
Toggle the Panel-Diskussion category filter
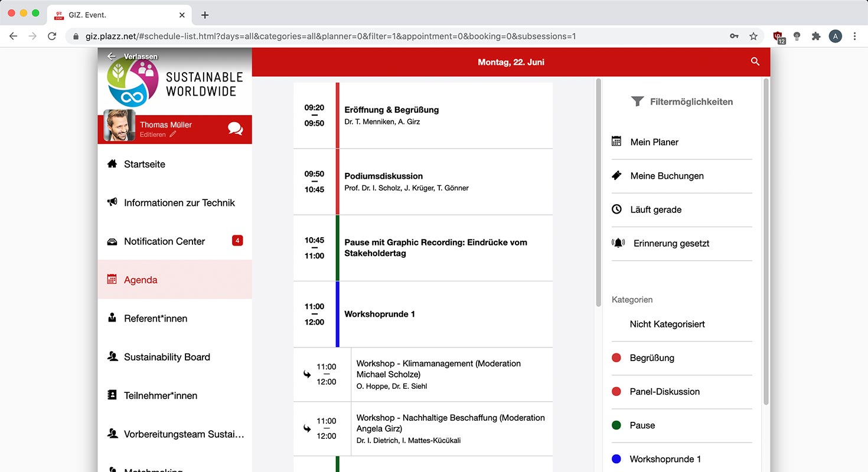(682, 391)
